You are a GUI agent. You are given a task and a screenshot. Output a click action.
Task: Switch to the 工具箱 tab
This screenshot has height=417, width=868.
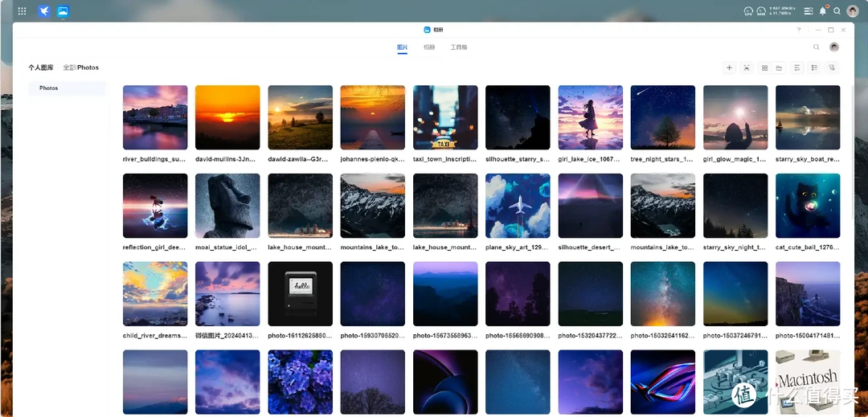[458, 48]
